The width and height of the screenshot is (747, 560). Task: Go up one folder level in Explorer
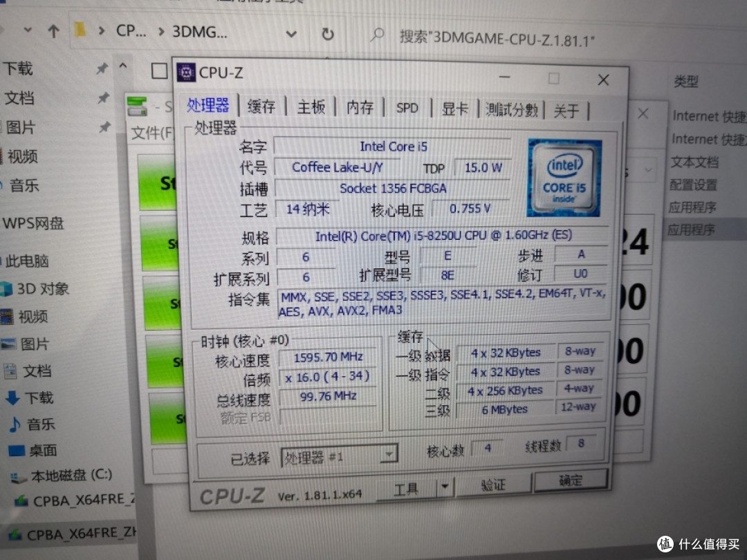53,31
